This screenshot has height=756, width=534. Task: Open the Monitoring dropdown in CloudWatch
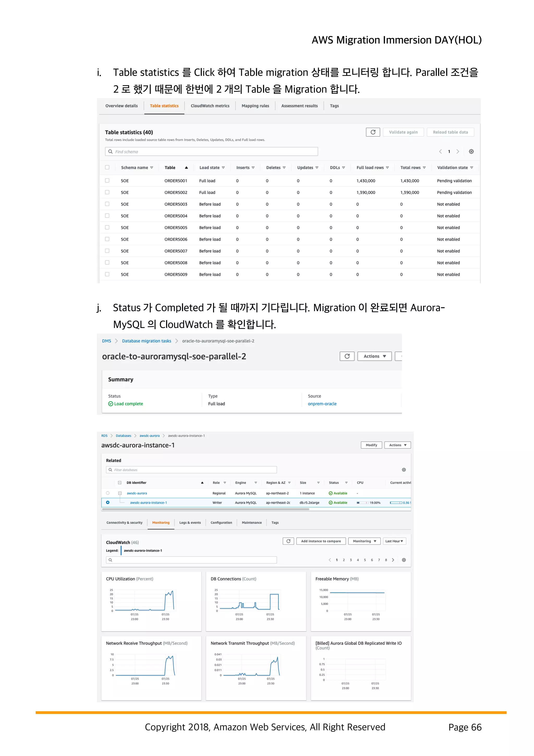pos(364,541)
